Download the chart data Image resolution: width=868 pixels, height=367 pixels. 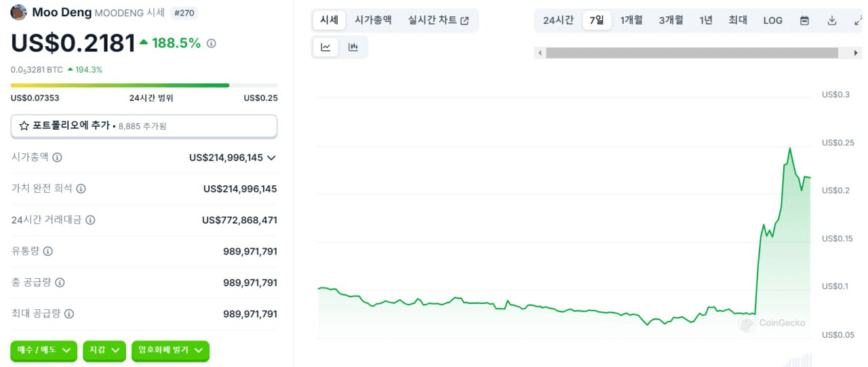[x=832, y=20]
